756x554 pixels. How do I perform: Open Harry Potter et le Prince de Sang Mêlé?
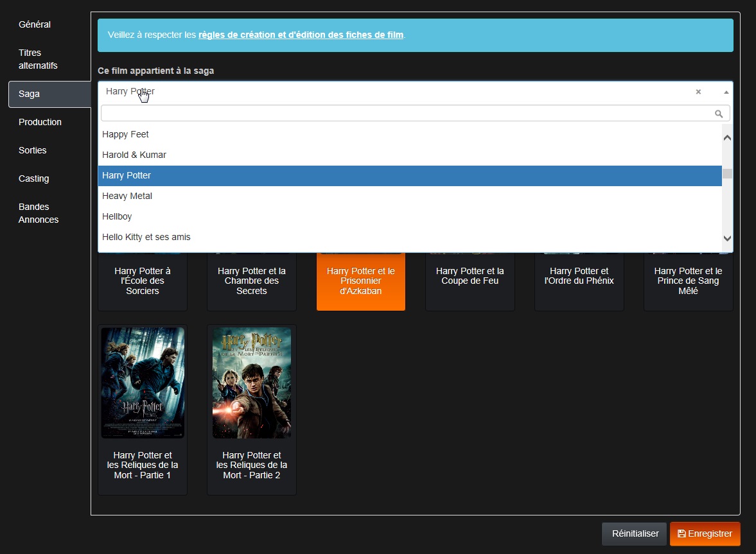(x=688, y=281)
